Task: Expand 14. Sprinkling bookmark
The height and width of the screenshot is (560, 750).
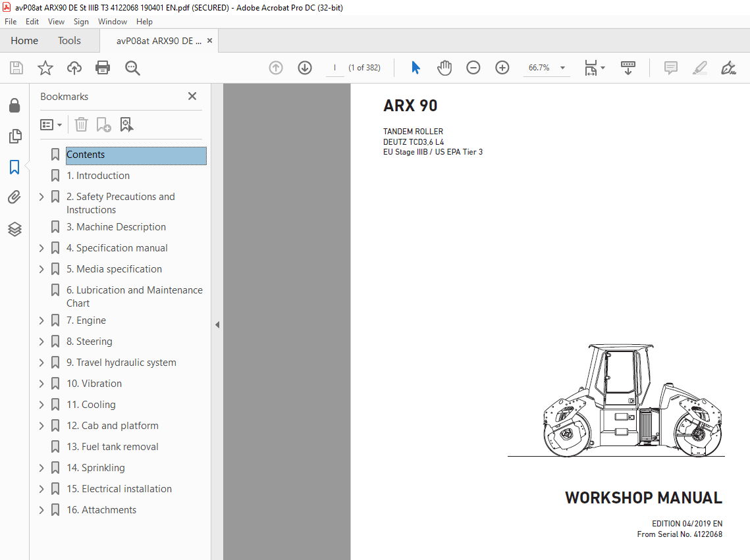Action: point(41,468)
